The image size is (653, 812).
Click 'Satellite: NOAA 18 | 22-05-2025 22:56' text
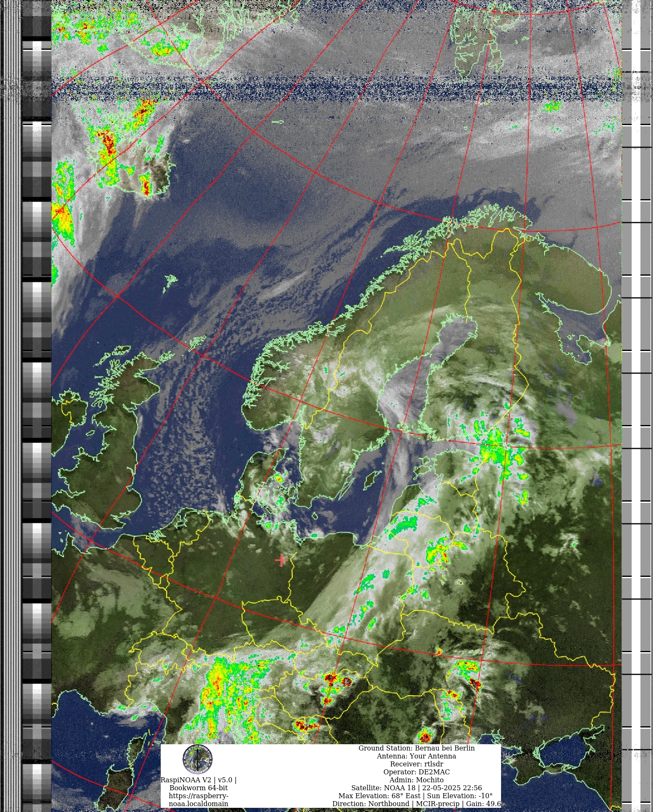(x=416, y=788)
